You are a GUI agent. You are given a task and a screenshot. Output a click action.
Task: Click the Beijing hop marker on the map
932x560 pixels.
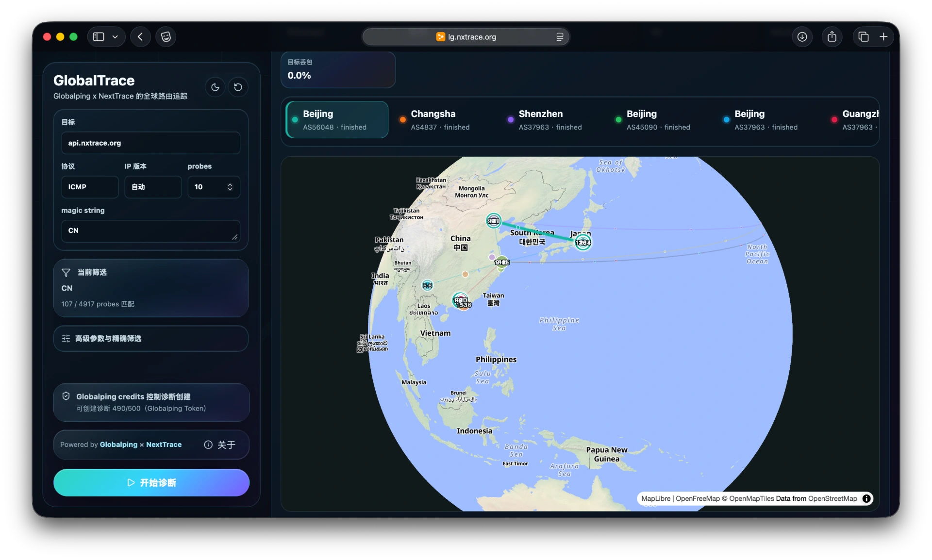point(494,221)
